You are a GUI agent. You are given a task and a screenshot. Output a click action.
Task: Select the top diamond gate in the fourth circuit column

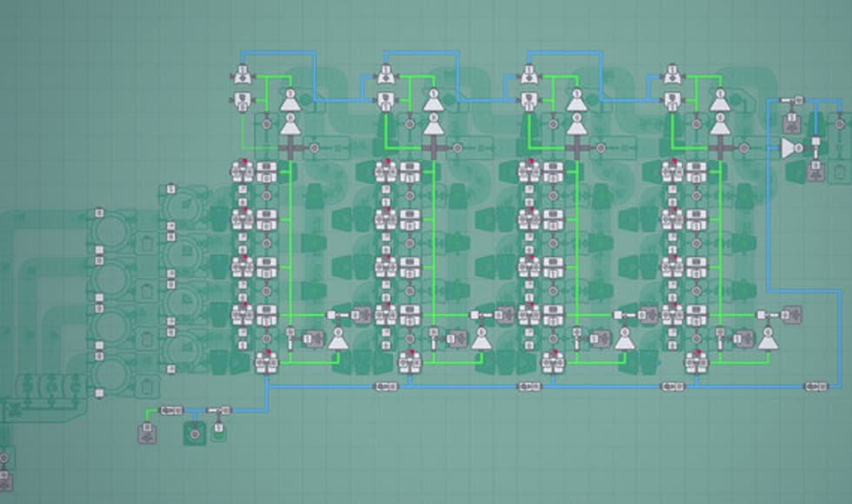pos(673,75)
